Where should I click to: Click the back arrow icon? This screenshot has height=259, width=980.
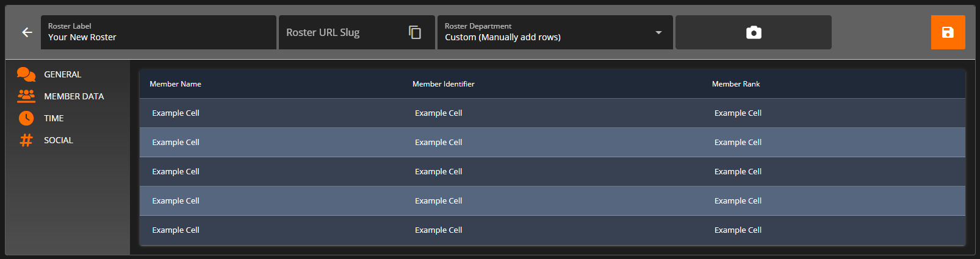27,32
